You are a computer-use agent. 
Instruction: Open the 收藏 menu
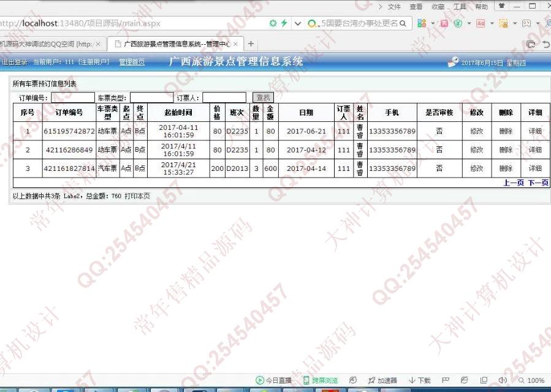tap(438, 7)
